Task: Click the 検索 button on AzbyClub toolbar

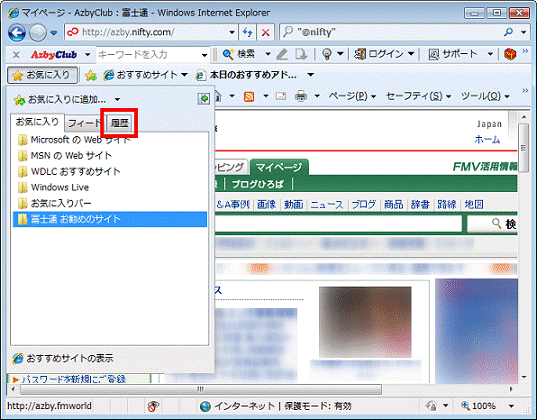Action: [239, 54]
